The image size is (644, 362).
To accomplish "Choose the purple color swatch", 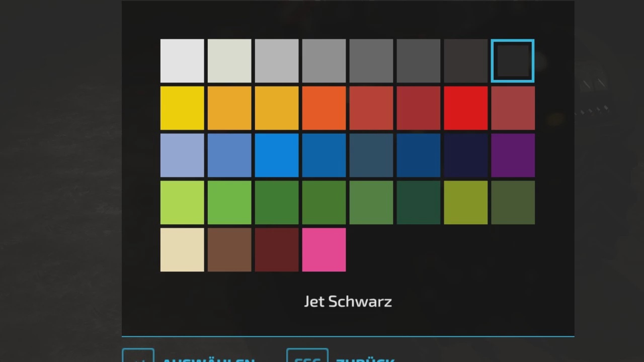I will pyautogui.click(x=513, y=155).
